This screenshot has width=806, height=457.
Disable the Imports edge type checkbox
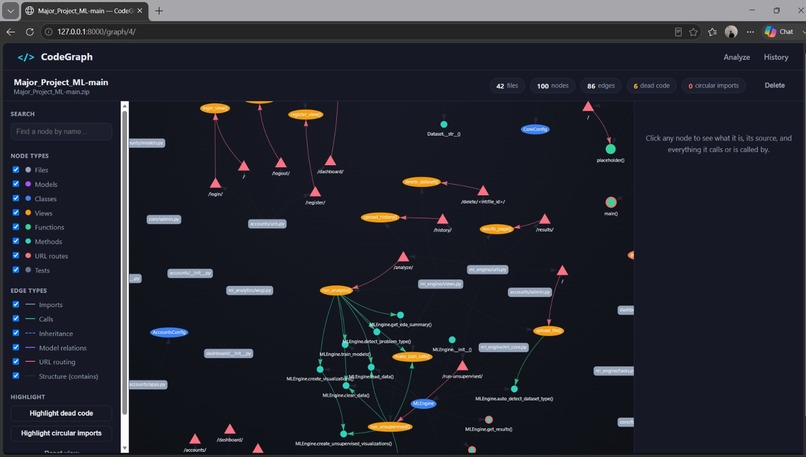click(16, 304)
